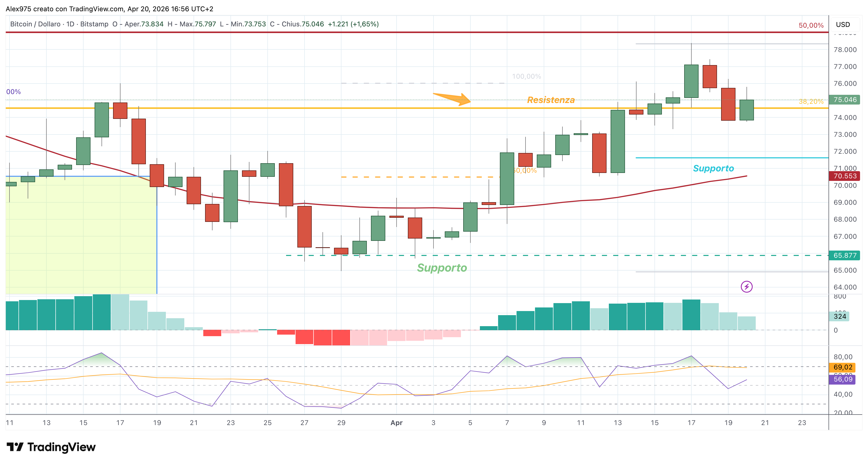Click the Apr month label on time axis
The width and height of the screenshot is (868, 464).
pyautogui.click(x=397, y=422)
